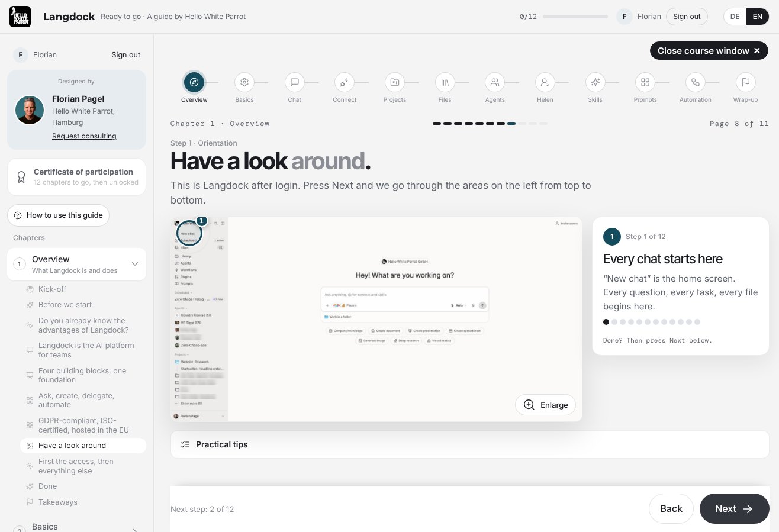Open the Takeaways lesson
779x532 pixels.
(82, 502)
